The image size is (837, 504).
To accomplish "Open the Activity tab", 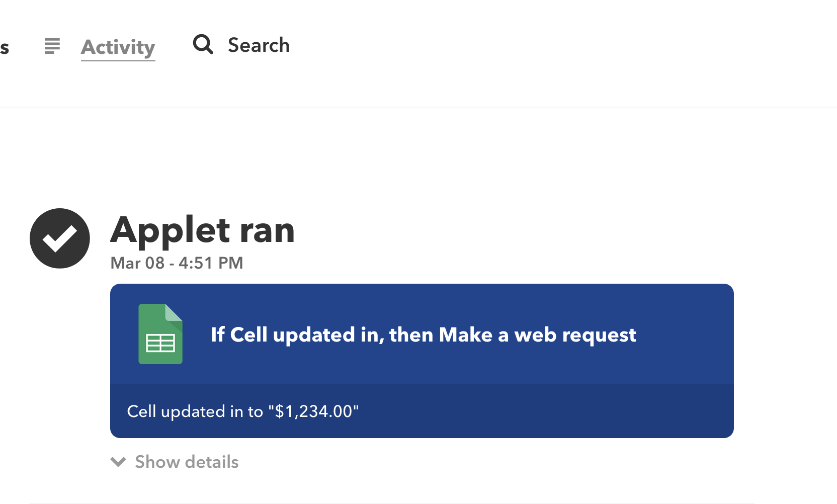I will click(118, 47).
